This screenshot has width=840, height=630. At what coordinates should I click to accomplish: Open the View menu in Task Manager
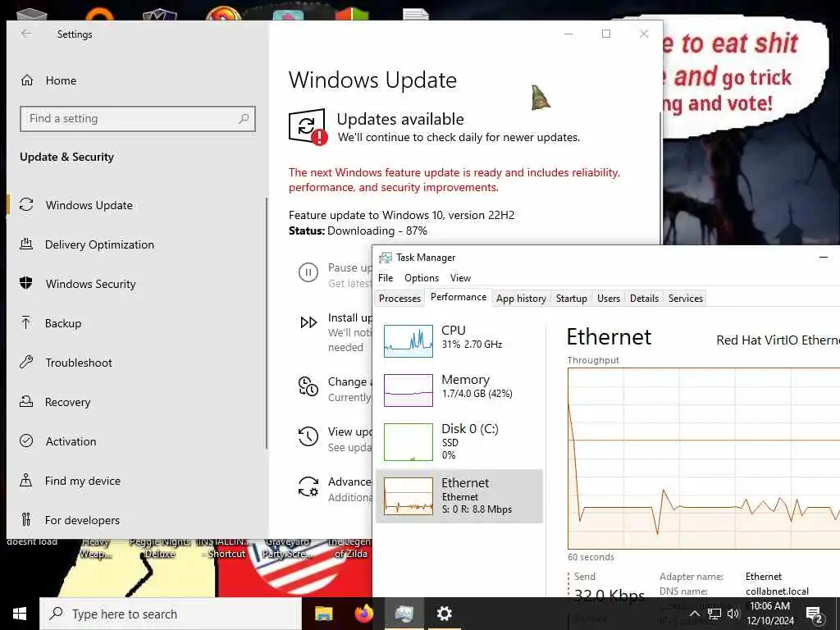(x=460, y=277)
